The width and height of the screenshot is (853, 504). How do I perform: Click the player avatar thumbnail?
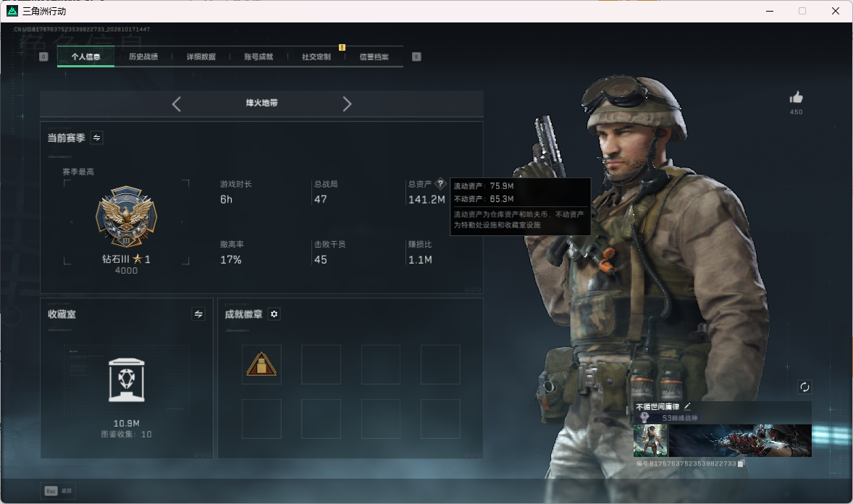[651, 440]
